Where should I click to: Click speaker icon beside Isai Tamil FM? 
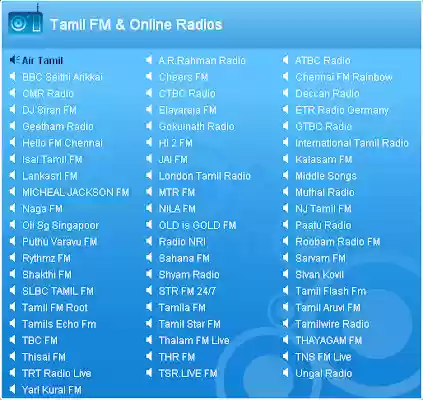13,159
